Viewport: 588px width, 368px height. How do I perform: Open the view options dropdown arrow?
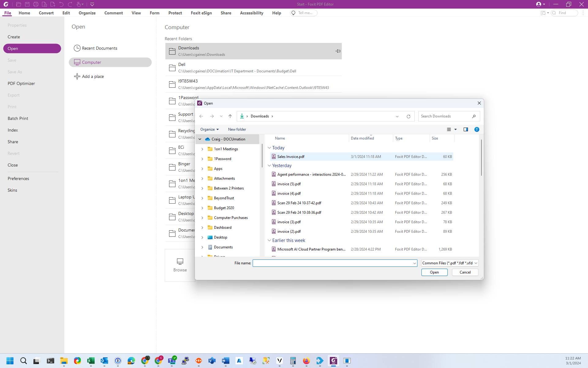tap(455, 129)
